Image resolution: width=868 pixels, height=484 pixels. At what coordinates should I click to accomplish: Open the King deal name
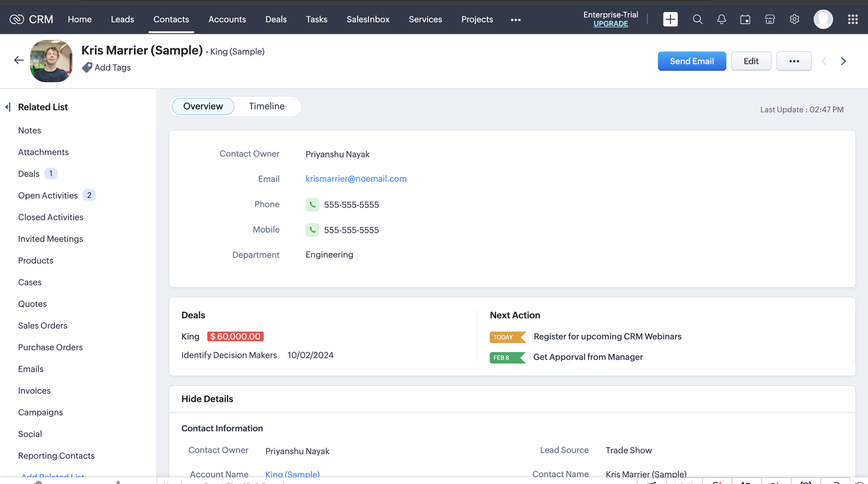coord(190,337)
